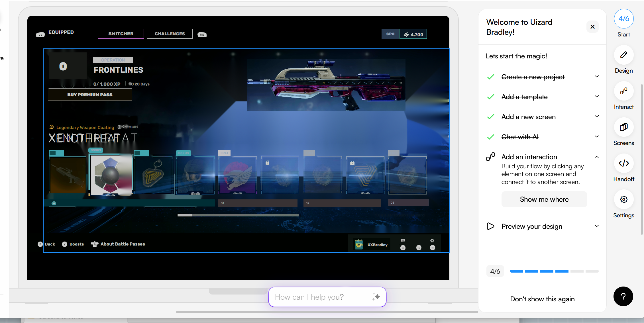Open the question mark help button

[x=623, y=297]
